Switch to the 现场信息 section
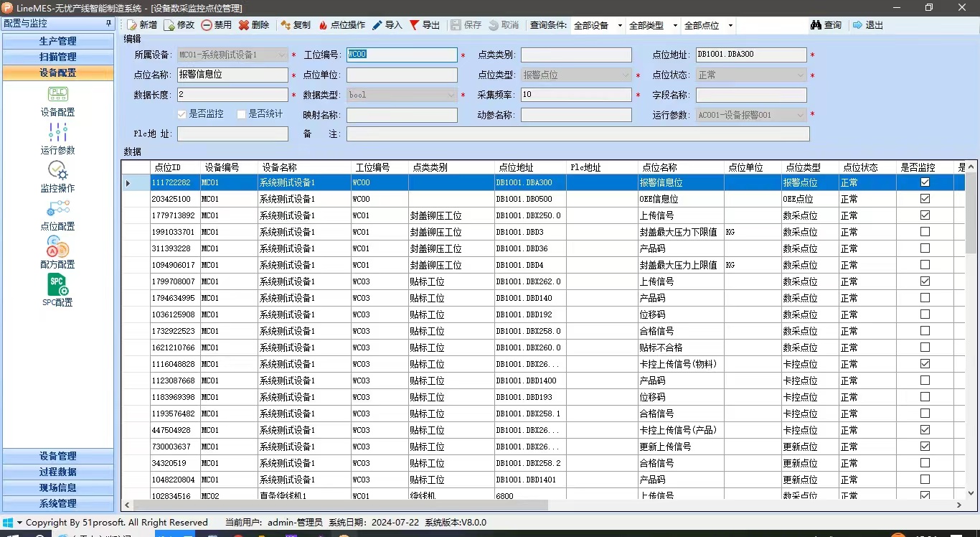This screenshot has width=980, height=537. [x=57, y=487]
